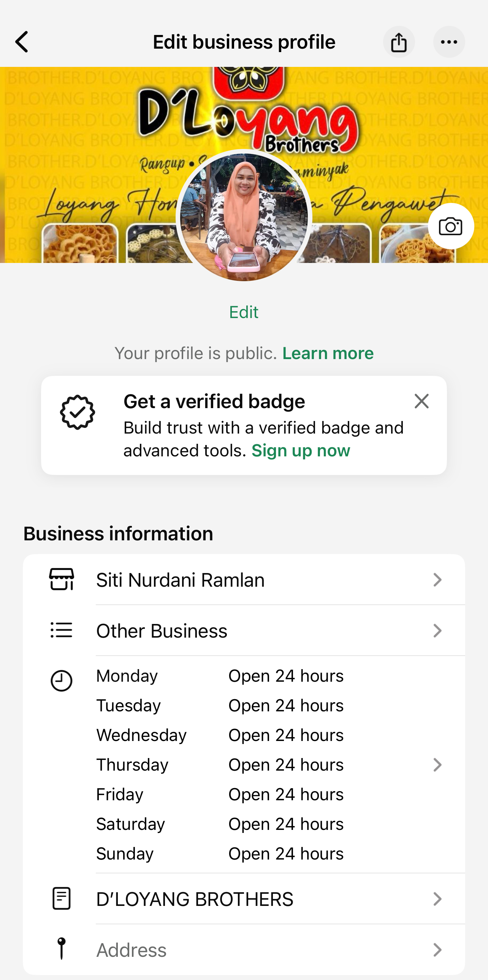
Task: Expand Other Business category chevron
Action: point(437,631)
